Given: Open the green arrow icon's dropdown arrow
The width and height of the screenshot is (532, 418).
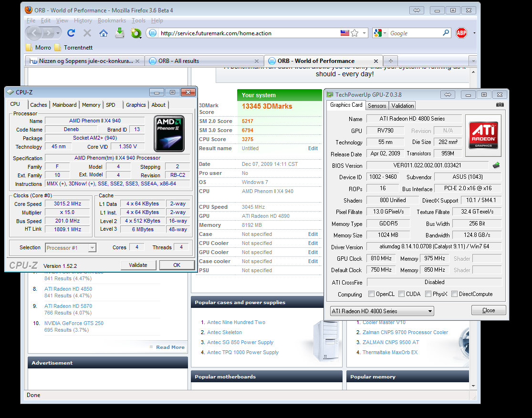Looking at the screenshot, I should (x=141, y=37).
